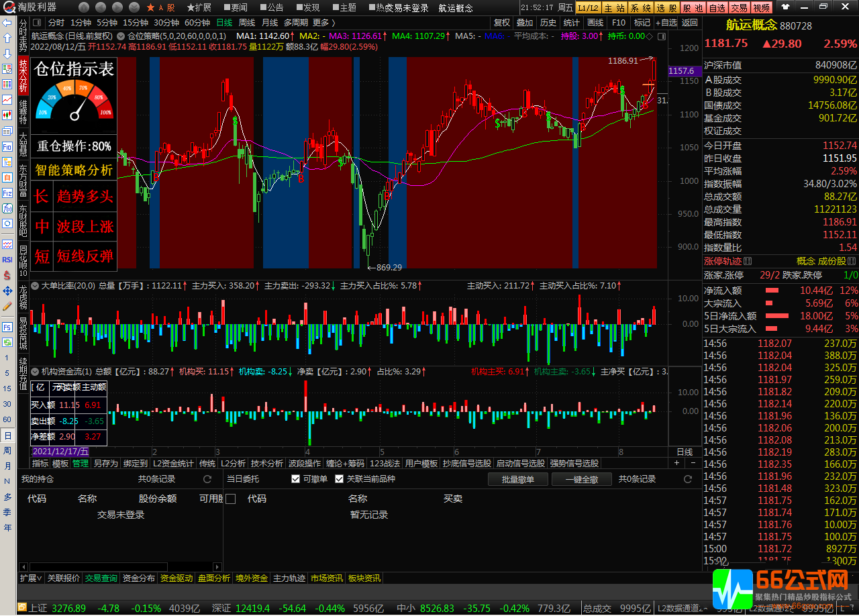Screen dimensions: 859x616
Task: Click the + zoom button beside 日线
Action: click(676, 463)
